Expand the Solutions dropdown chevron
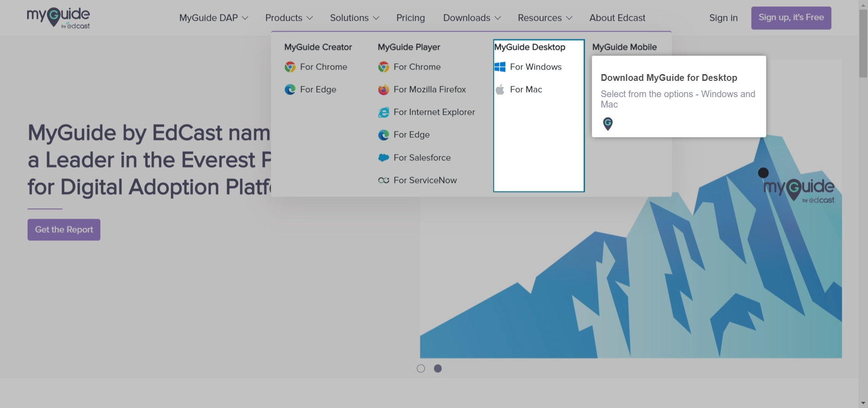This screenshot has height=408, width=868. (376, 18)
